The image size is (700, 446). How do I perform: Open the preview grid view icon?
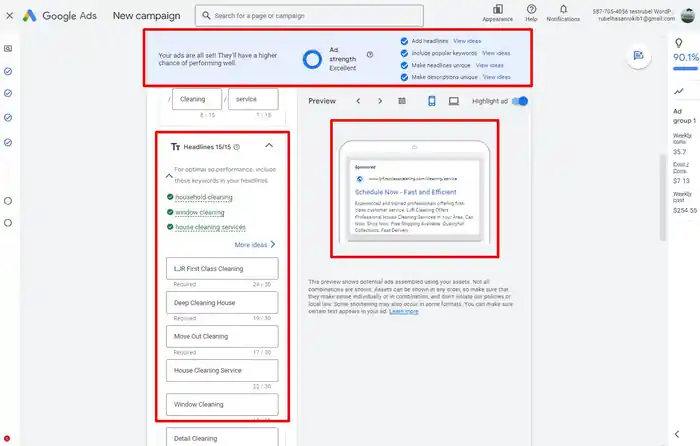click(x=402, y=101)
